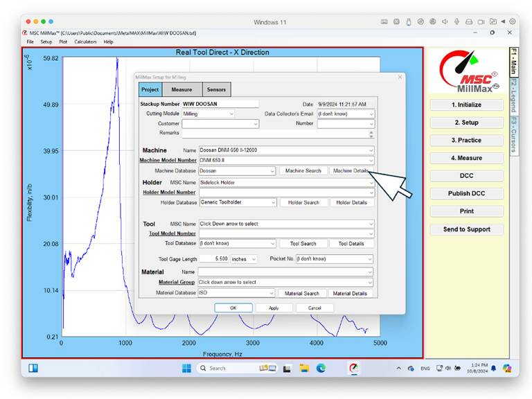
Task: Open File Explorer from the taskbar
Action: (x=304, y=368)
